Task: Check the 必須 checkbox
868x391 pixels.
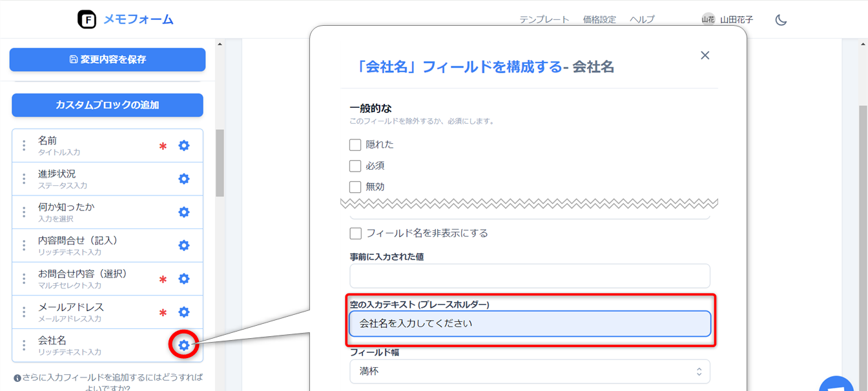Action: [x=355, y=166]
